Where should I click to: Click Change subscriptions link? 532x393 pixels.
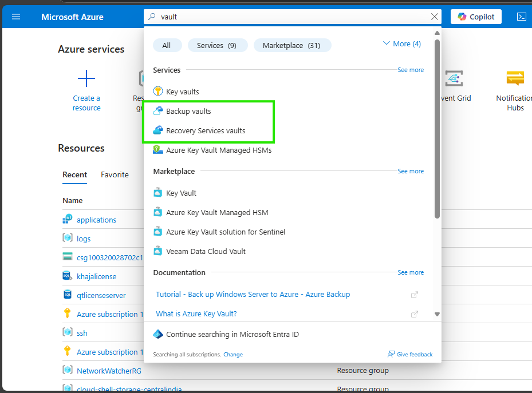coord(233,354)
